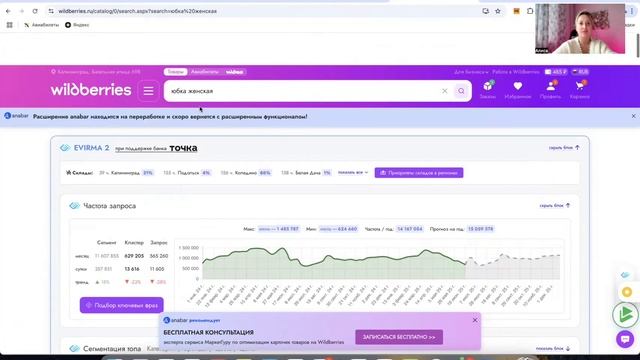
Task: Click Запрос monthly value 365 260
Action: tap(159, 256)
